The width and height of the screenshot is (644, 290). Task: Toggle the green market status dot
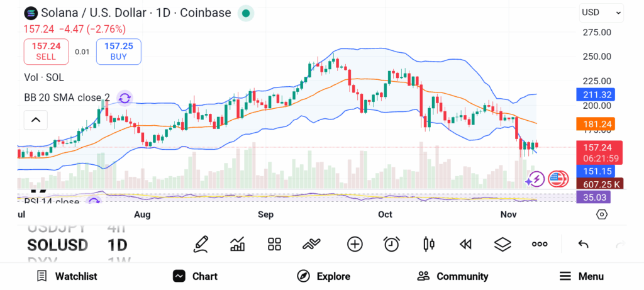247,13
